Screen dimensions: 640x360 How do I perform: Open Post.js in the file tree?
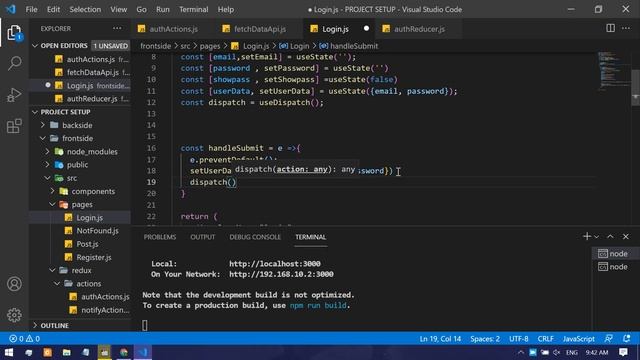coord(87,244)
